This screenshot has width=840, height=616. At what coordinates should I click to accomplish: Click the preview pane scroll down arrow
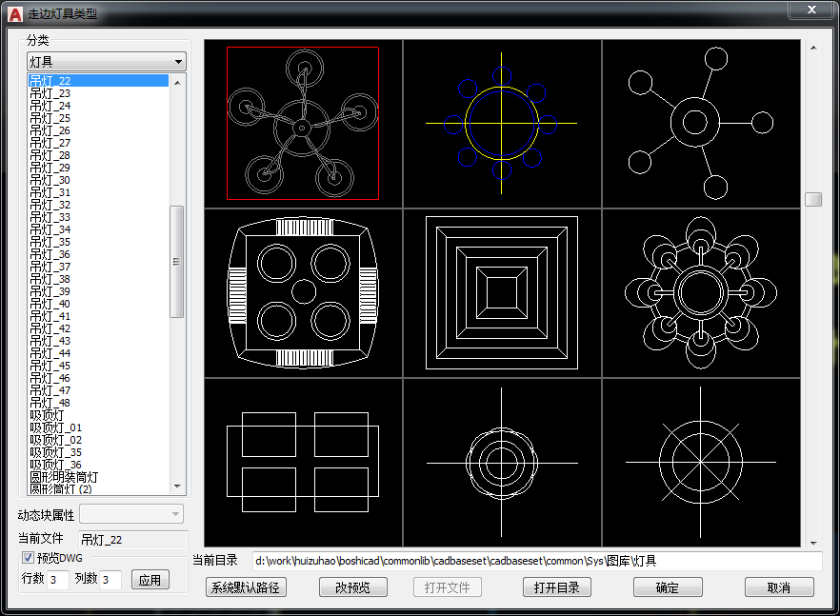coord(813,543)
